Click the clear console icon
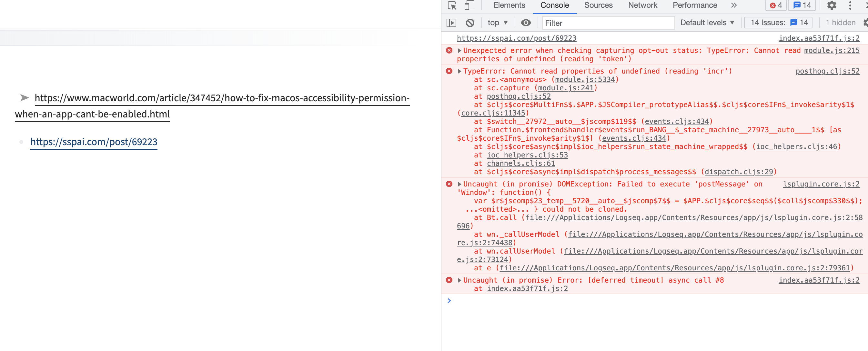Screen dimensions: 868x351 (x=470, y=23)
